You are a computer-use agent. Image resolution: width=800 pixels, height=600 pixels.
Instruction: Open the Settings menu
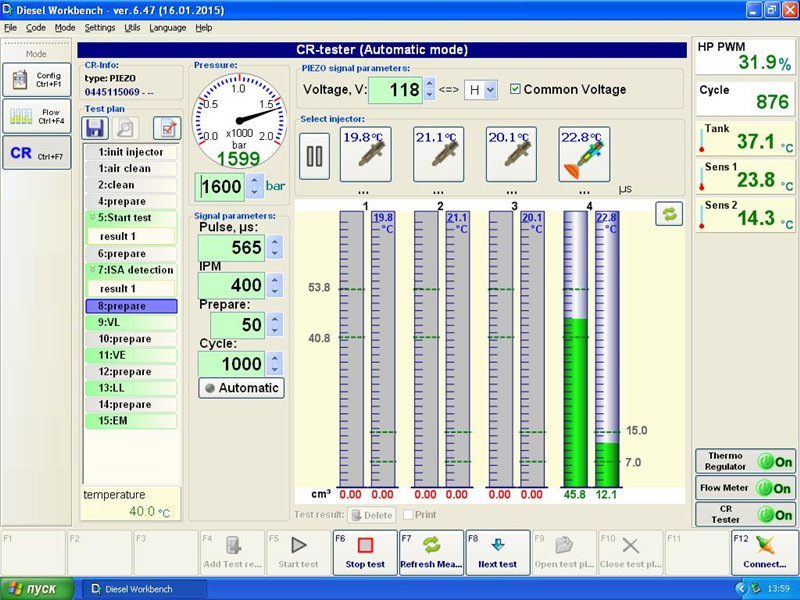pyautogui.click(x=99, y=28)
